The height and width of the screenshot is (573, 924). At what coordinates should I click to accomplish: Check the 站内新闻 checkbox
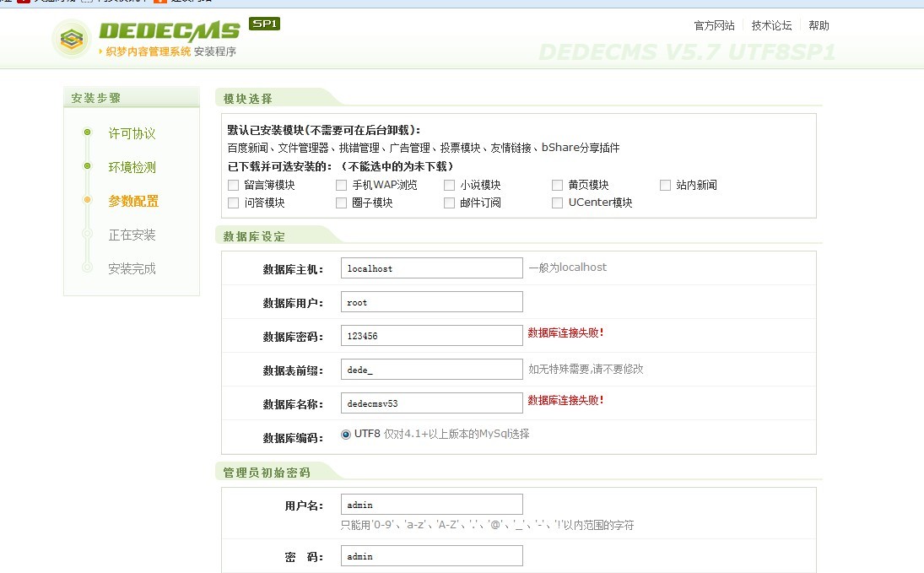click(x=665, y=185)
